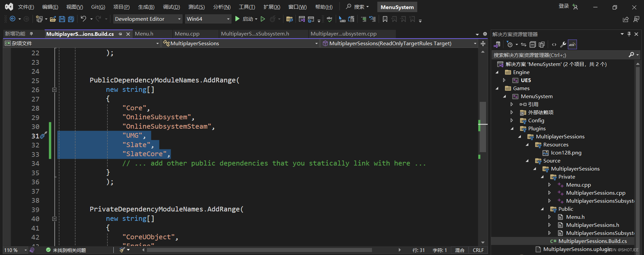Screen dimensions: 644x255
Task: Click the horizontal scrollbar thumb in editor
Action: [259, 250]
